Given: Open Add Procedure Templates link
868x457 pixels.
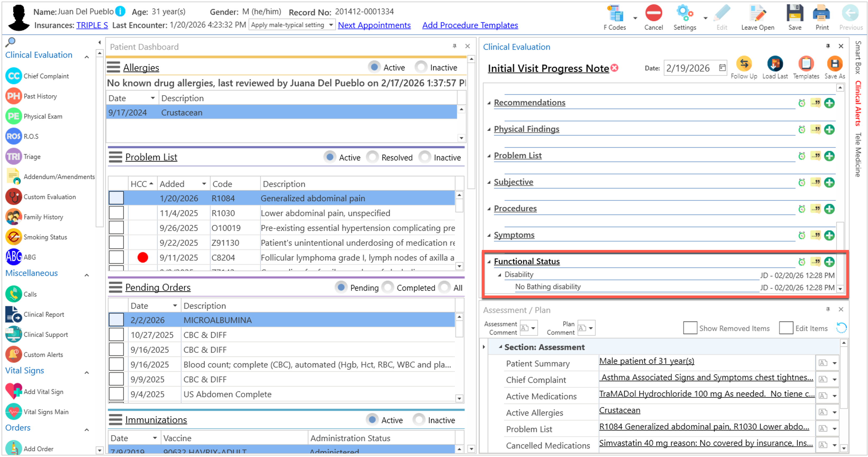Looking at the screenshot, I should pos(470,25).
